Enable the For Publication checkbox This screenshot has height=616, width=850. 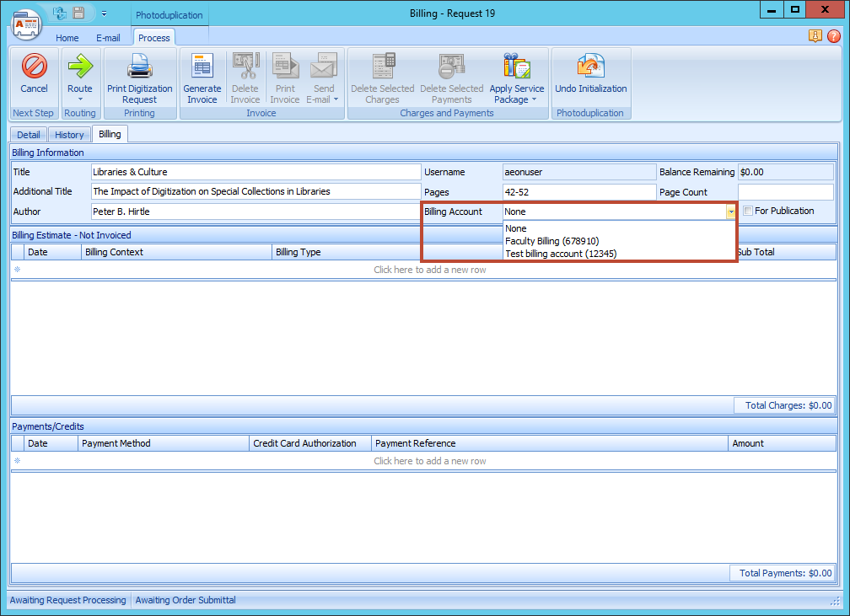(x=748, y=211)
